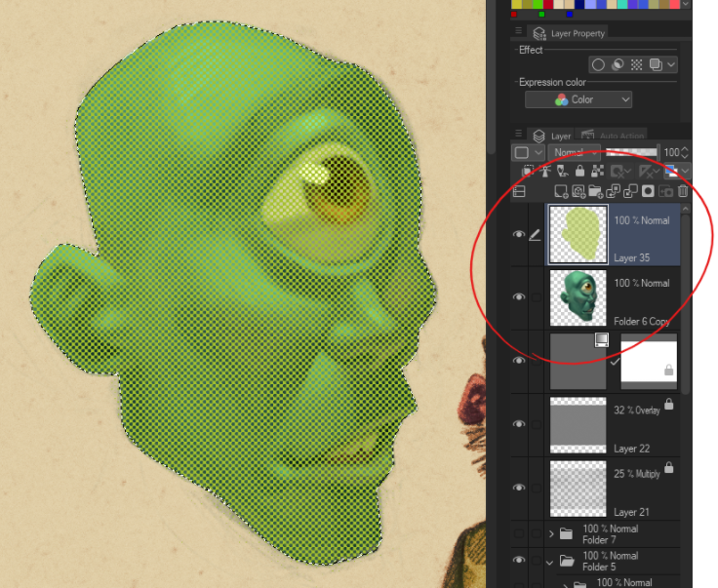
Task: Open the Layer Property panel menu icon
Action: coord(518,30)
